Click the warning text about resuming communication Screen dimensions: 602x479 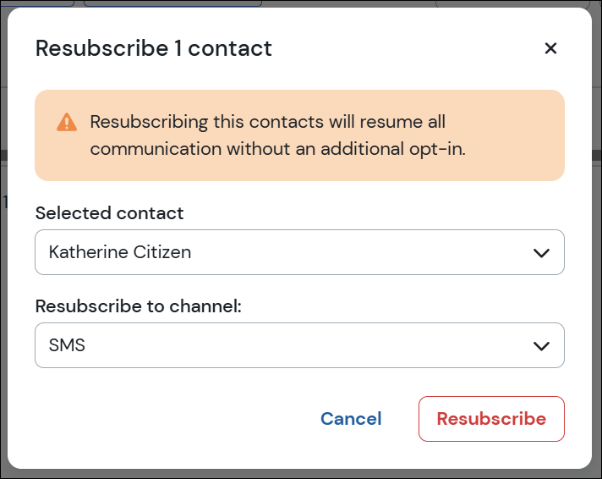pyautogui.click(x=267, y=122)
